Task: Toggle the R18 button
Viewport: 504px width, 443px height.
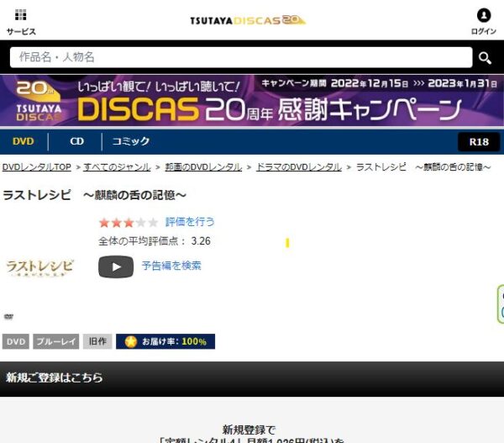Action: click(x=479, y=141)
